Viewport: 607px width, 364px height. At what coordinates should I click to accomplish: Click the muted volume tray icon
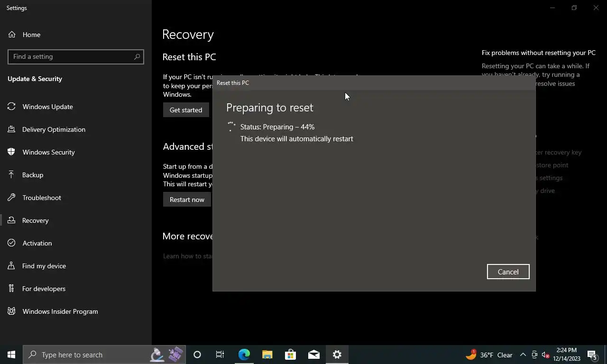pyautogui.click(x=545, y=355)
